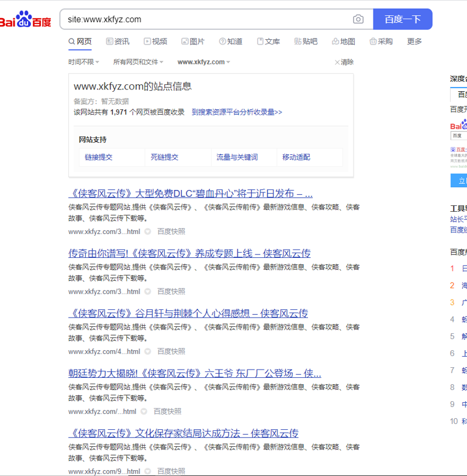The height and width of the screenshot is (476, 467).
Task: Open 百度快照 snapshot of first result
Action: pos(171,232)
